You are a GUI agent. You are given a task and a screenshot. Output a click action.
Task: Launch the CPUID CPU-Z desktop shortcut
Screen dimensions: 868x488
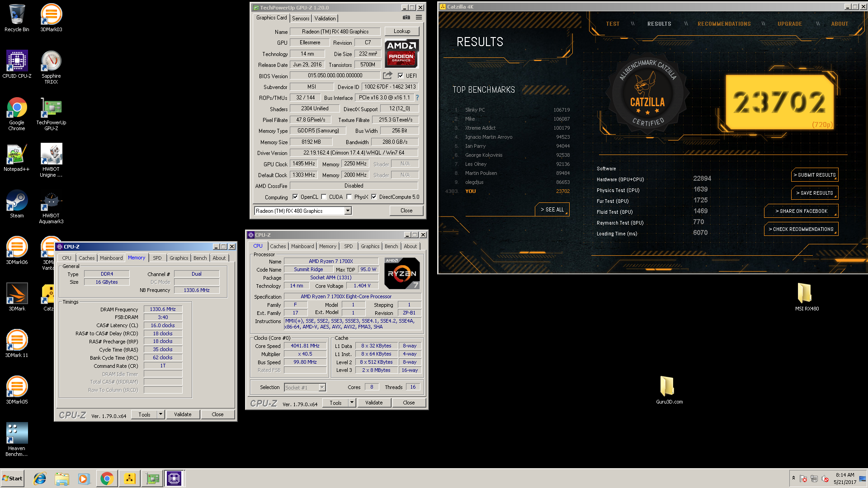tap(17, 64)
